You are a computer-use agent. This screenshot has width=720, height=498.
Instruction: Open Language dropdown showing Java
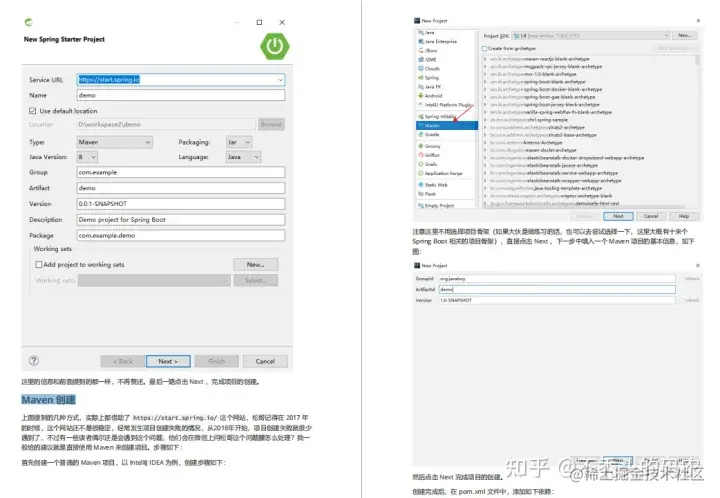243,157
